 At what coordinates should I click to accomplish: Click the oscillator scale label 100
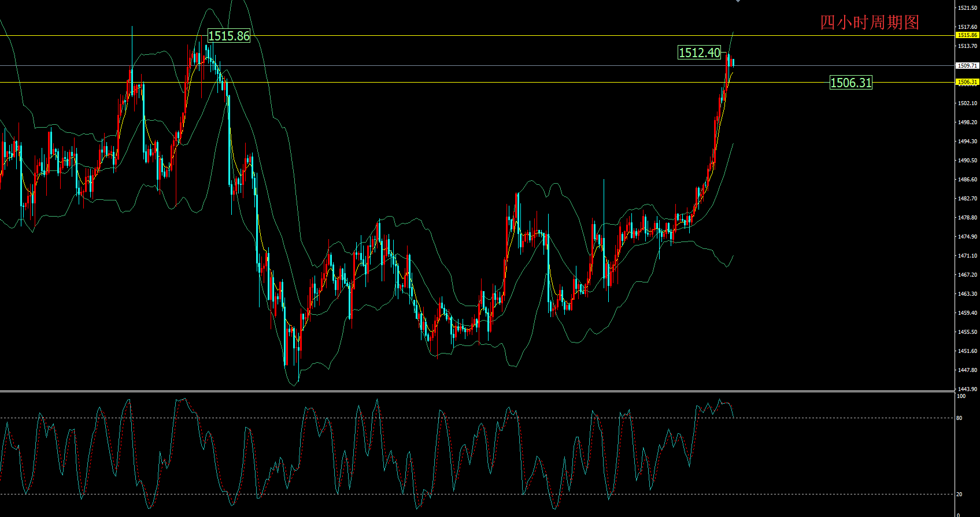pos(961,396)
